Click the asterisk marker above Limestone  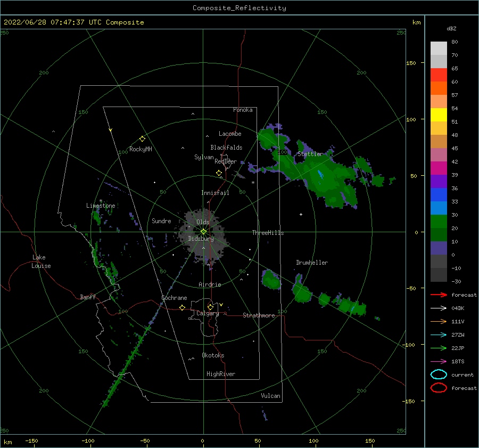pyautogui.click(x=101, y=201)
